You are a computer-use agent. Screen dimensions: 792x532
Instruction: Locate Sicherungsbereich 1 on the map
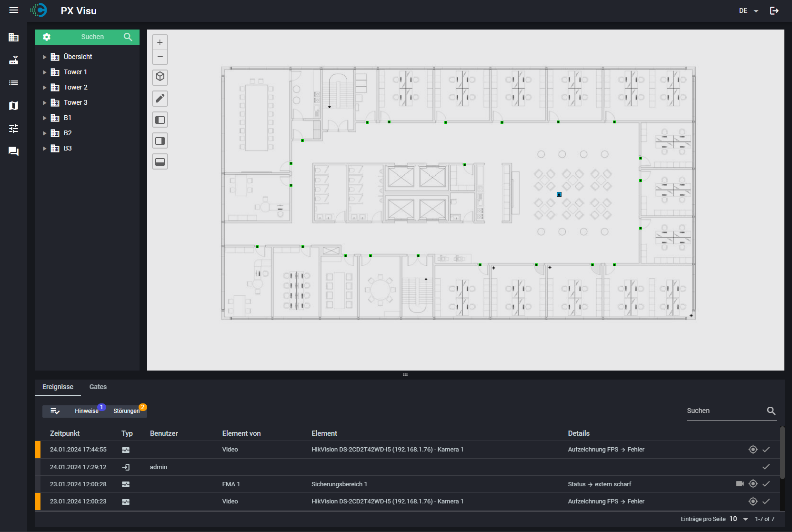(753, 484)
